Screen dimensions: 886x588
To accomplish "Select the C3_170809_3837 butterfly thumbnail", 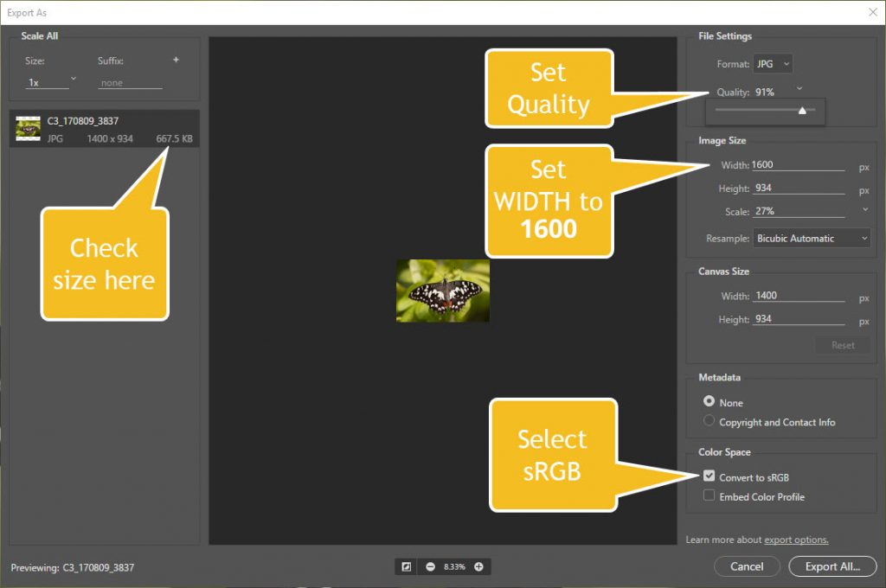I will (29, 129).
